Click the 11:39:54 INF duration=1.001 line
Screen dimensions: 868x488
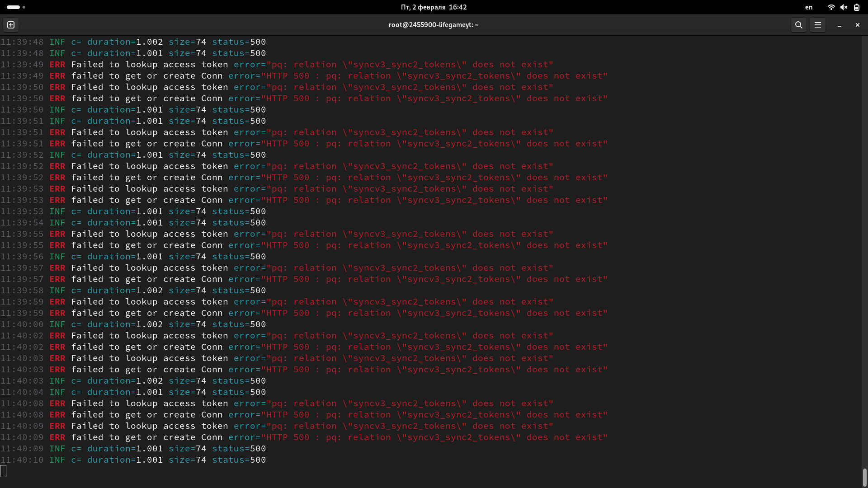click(133, 223)
